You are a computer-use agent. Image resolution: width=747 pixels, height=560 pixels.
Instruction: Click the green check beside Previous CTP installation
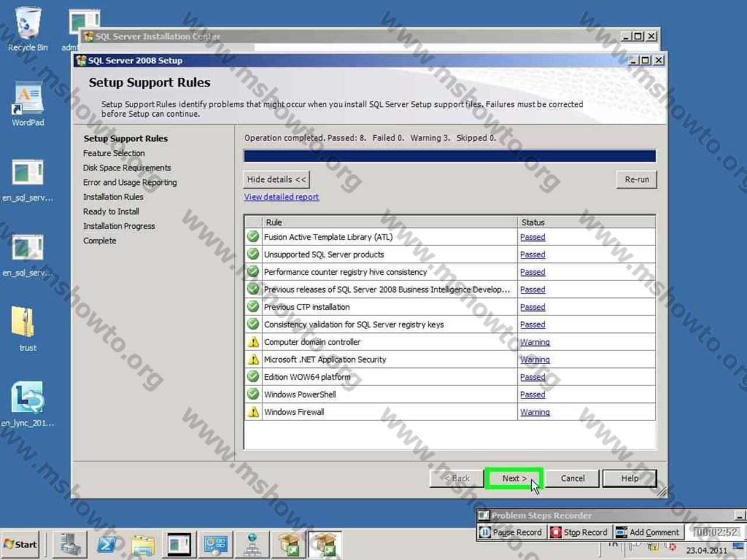(x=253, y=307)
